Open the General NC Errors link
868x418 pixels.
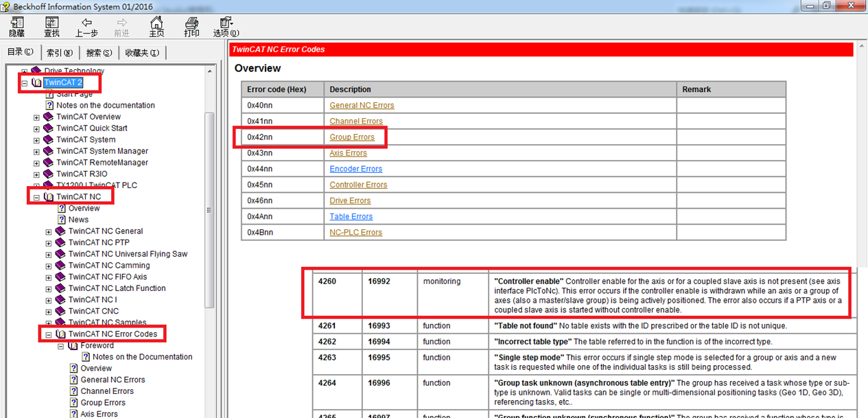point(362,106)
